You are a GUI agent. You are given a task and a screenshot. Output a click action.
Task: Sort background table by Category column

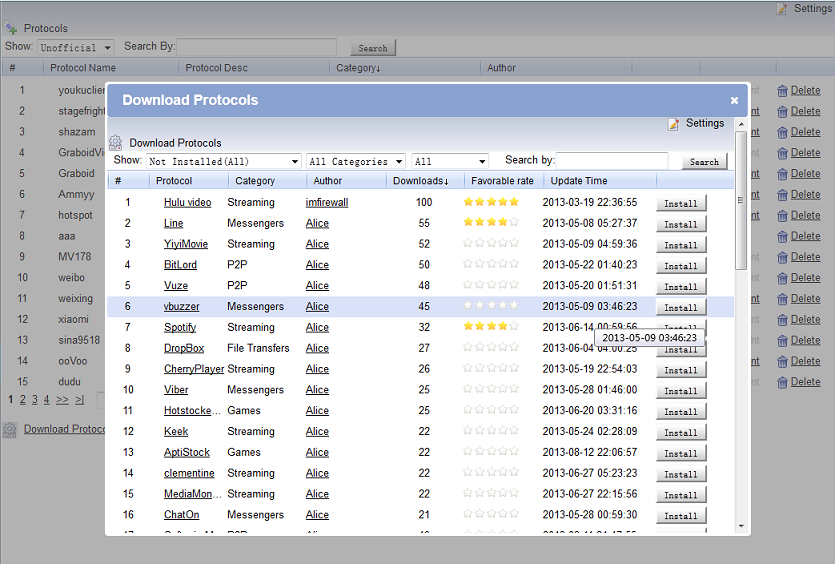[x=358, y=68]
